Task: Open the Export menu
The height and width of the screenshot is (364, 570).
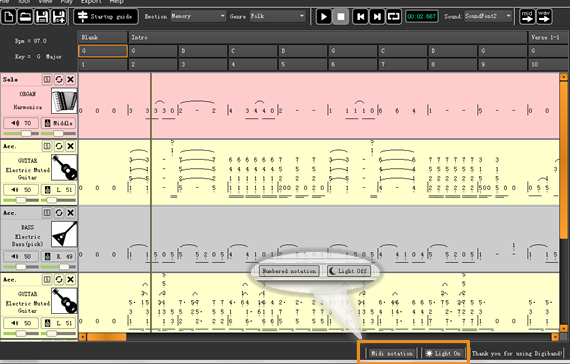Action: tap(91, 2)
